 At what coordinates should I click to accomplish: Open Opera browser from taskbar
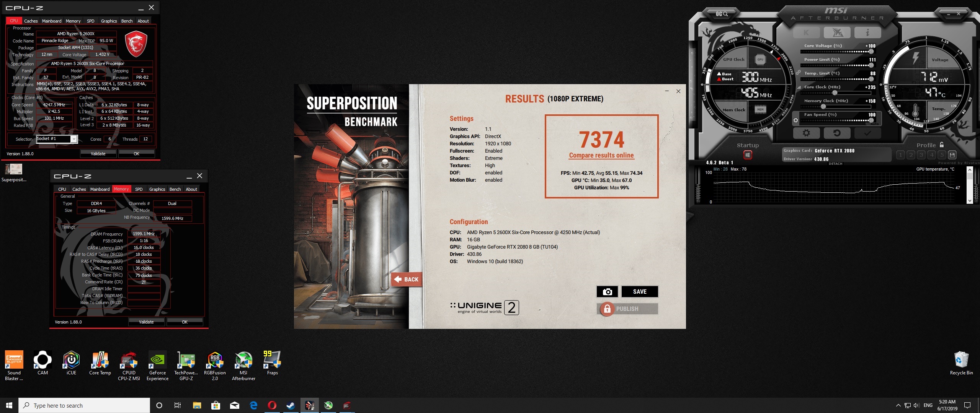tap(272, 405)
